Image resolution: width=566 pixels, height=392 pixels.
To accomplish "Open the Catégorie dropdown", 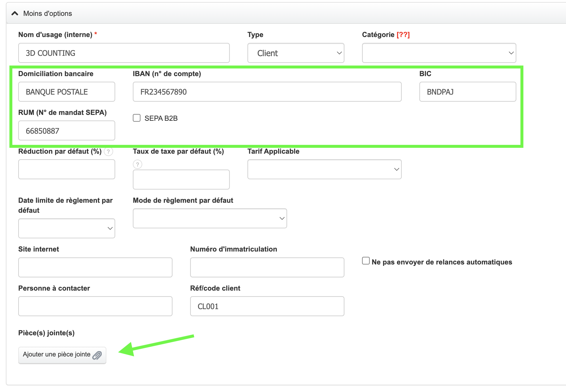I will click(x=439, y=53).
